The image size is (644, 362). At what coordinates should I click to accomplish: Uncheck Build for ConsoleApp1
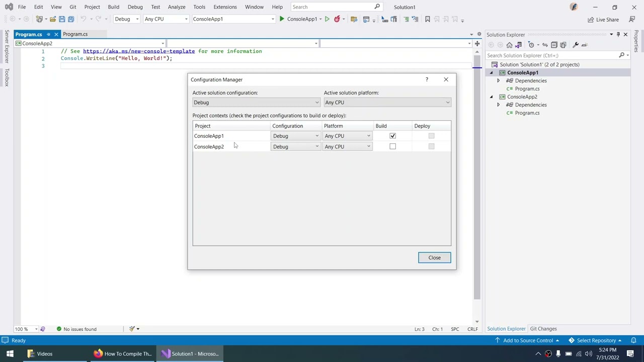[x=392, y=136]
